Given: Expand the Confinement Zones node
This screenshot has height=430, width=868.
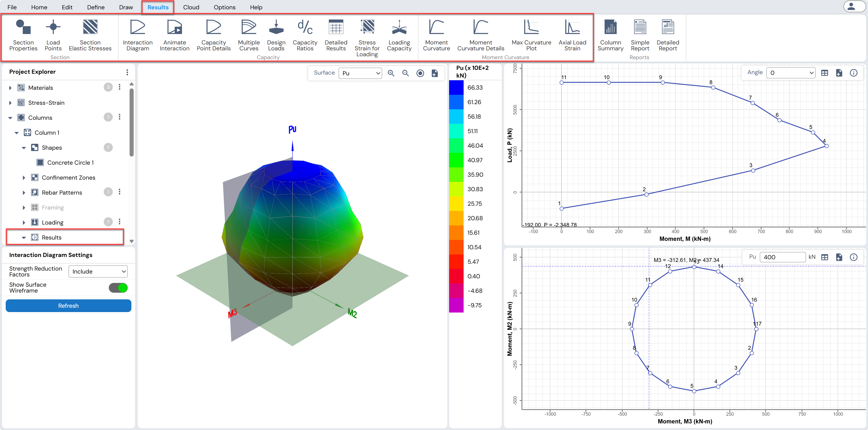Looking at the screenshot, I should click(24, 178).
